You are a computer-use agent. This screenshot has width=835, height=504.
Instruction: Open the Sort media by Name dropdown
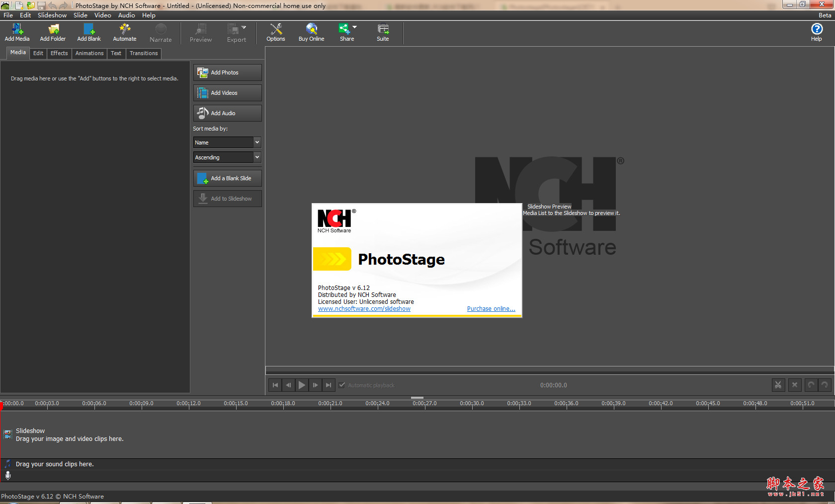tap(227, 142)
